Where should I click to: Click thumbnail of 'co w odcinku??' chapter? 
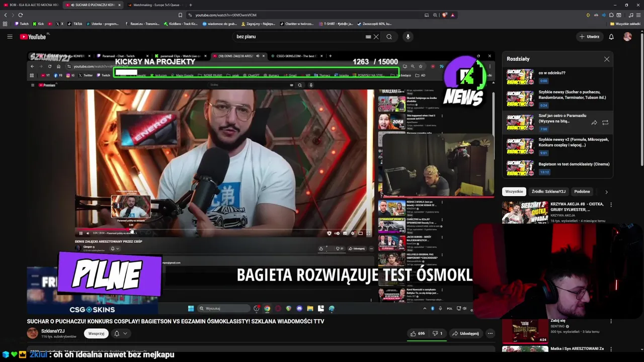[520, 76]
